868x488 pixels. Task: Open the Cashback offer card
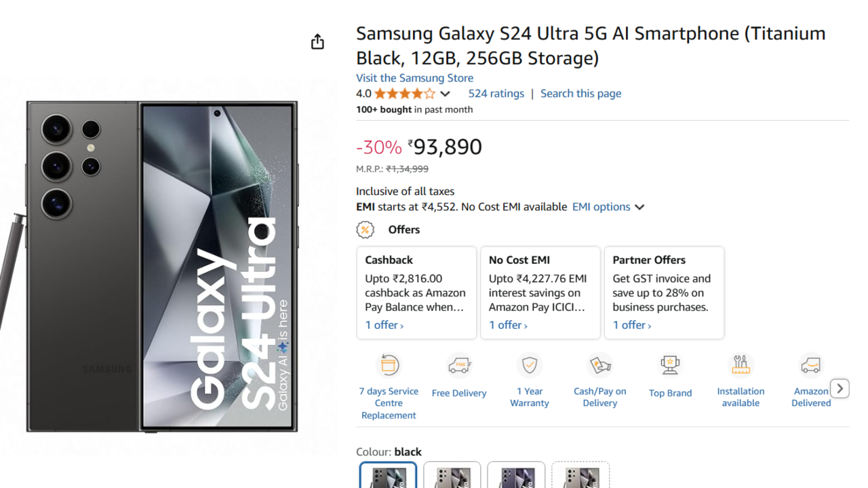coord(416,292)
